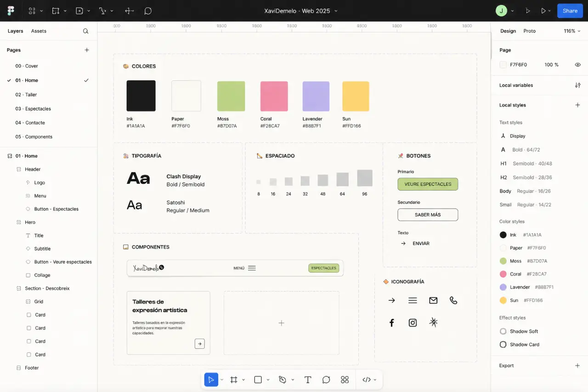Switch to the Layers tab
This screenshot has height=392, width=588.
pyautogui.click(x=15, y=31)
